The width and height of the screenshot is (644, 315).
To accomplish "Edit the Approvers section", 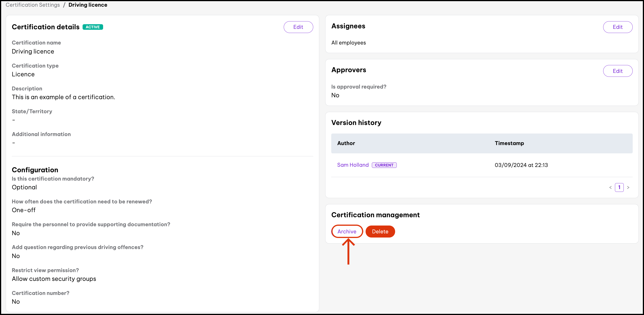I will [617, 71].
